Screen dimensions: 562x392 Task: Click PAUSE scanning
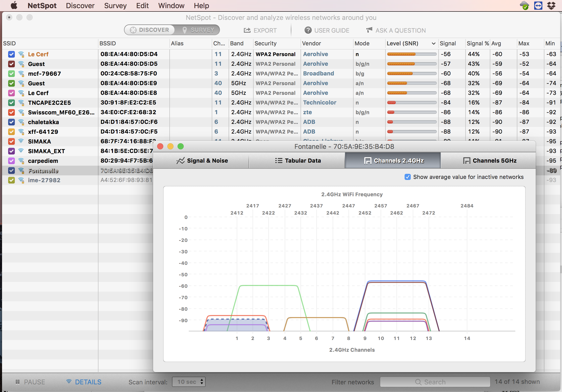[30, 382]
